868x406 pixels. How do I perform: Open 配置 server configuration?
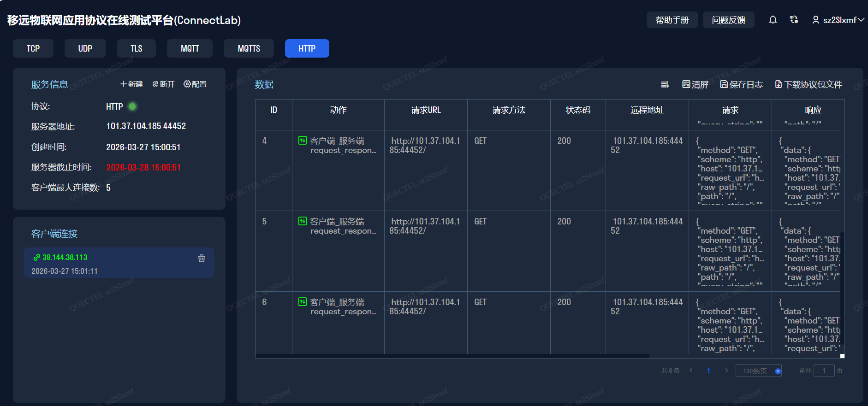coord(195,84)
